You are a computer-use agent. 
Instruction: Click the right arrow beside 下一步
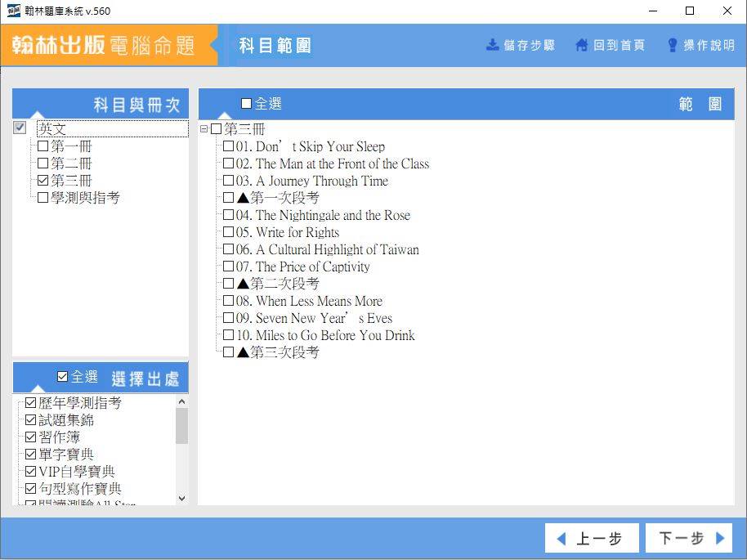click(x=720, y=538)
